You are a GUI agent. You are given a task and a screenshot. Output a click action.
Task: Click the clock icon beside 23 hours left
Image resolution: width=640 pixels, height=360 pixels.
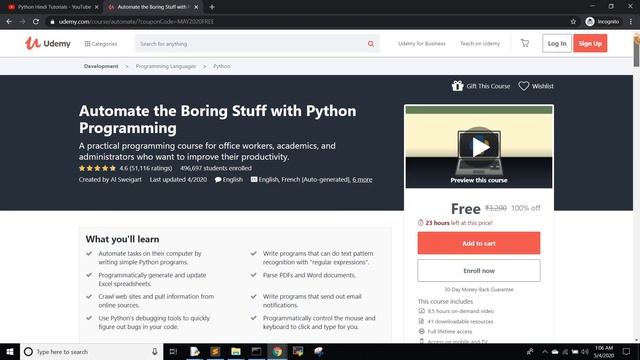[x=420, y=223]
